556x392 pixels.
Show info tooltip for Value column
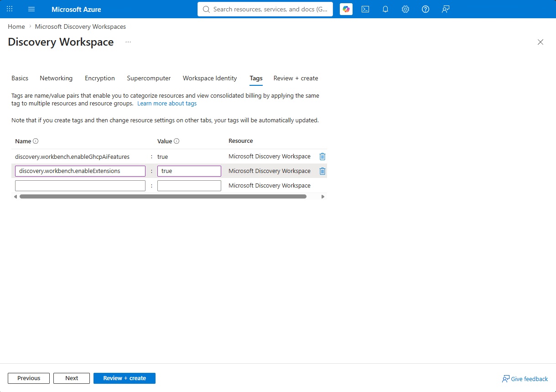pyautogui.click(x=177, y=141)
